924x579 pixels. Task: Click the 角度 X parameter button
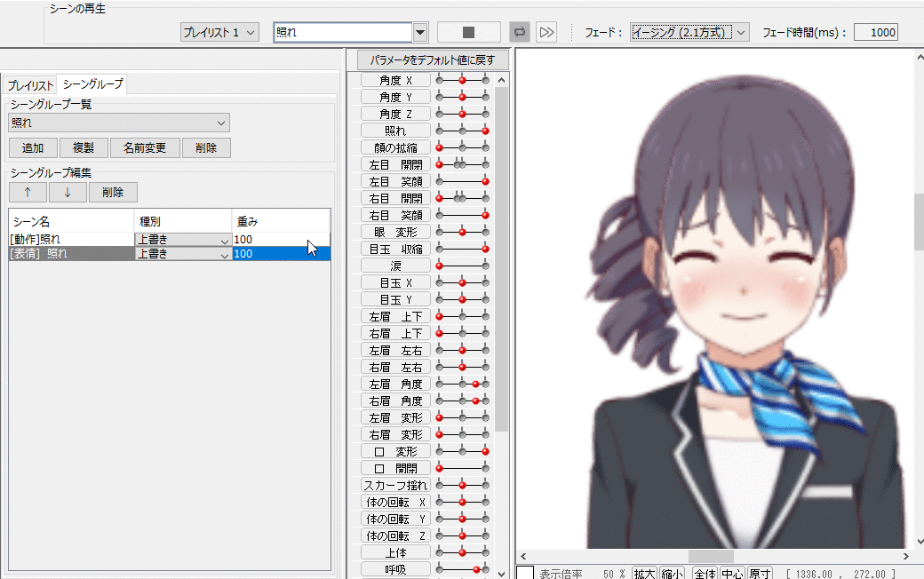coord(395,80)
